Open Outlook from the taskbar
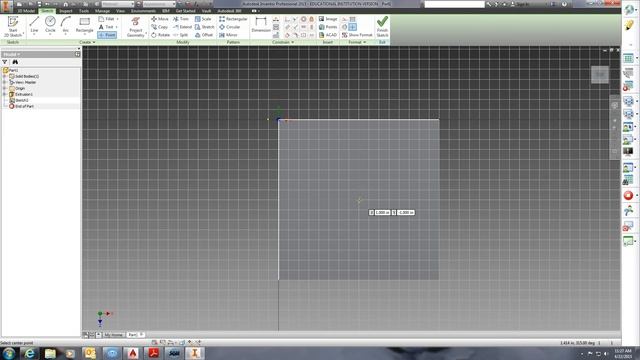The height and width of the screenshot is (360, 640). click(x=90, y=353)
